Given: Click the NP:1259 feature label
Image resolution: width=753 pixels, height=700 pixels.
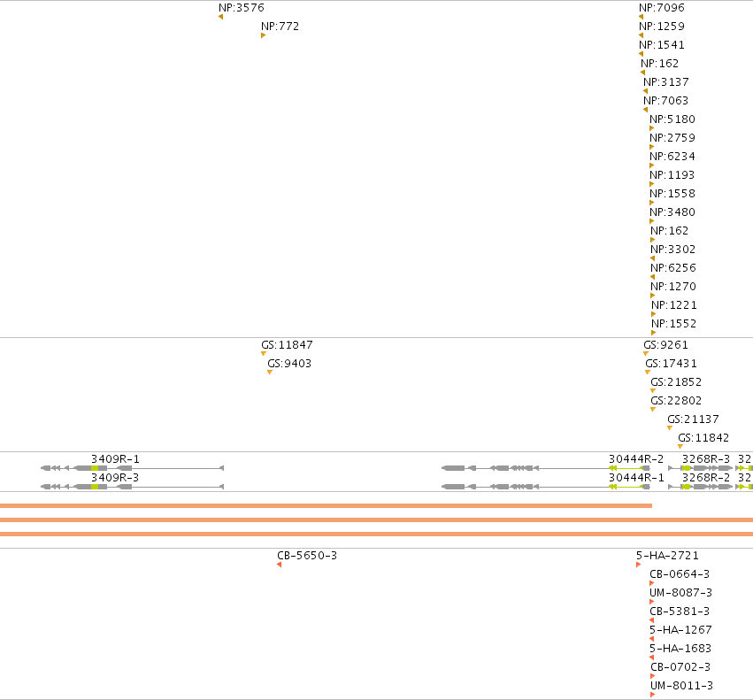Looking at the screenshot, I should pos(662,27).
